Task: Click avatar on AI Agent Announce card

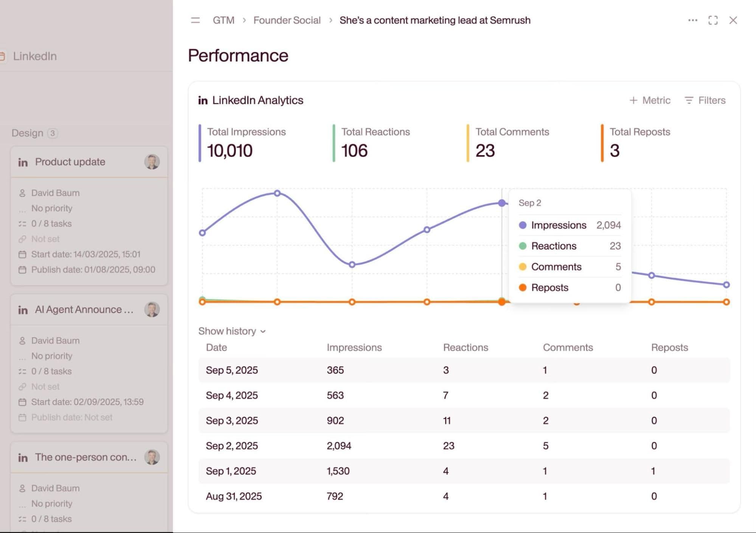Action: (152, 309)
